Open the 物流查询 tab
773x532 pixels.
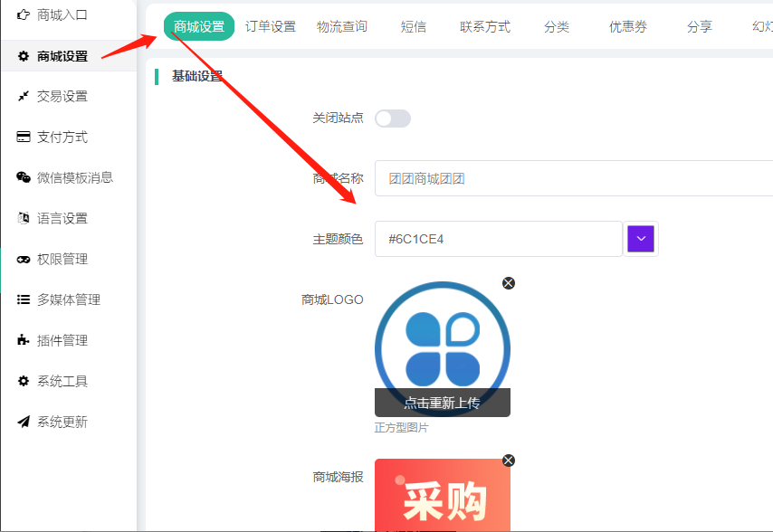342,27
